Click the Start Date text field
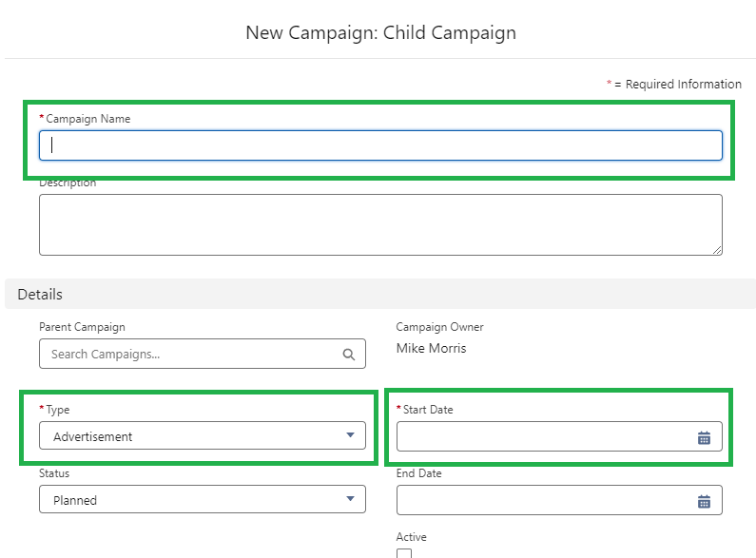The image size is (756, 558). [542, 437]
